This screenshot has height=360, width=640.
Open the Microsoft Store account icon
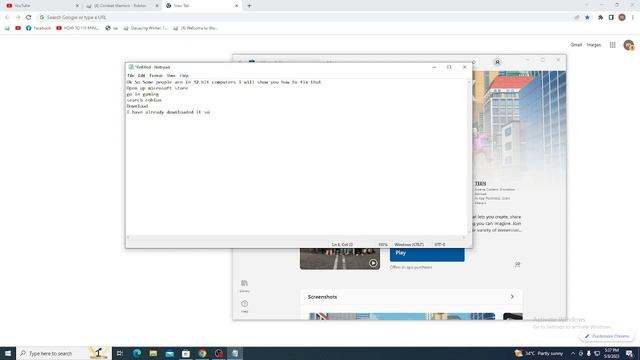pos(497,62)
